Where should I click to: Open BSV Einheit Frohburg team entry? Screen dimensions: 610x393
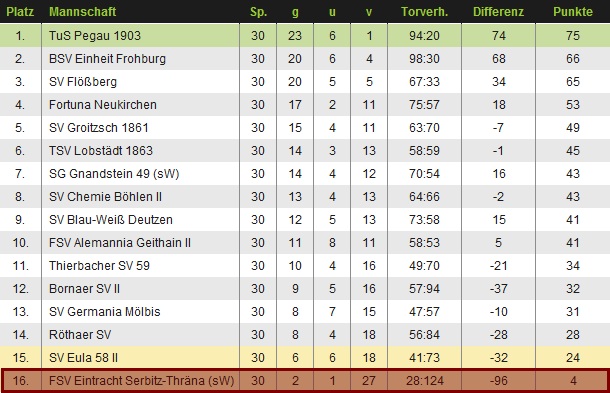[x=107, y=59]
